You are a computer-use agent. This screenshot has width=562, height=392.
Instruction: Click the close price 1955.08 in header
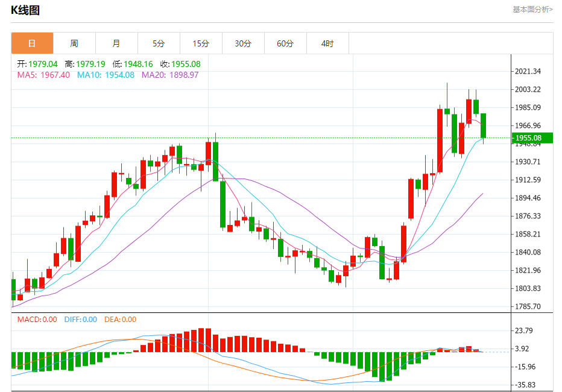[186, 64]
